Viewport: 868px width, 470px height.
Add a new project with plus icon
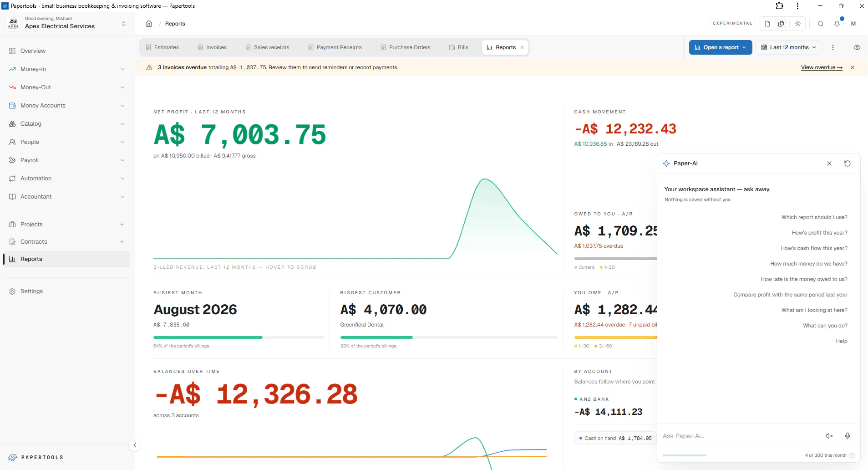click(x=122, y=225)
